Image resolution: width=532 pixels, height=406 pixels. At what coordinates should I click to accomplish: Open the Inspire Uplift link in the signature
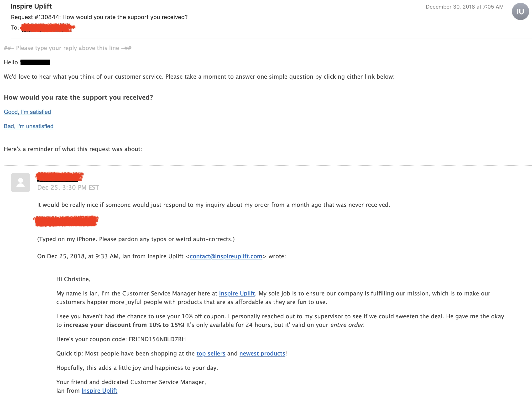pyautogui.click(x=99, y=391)
